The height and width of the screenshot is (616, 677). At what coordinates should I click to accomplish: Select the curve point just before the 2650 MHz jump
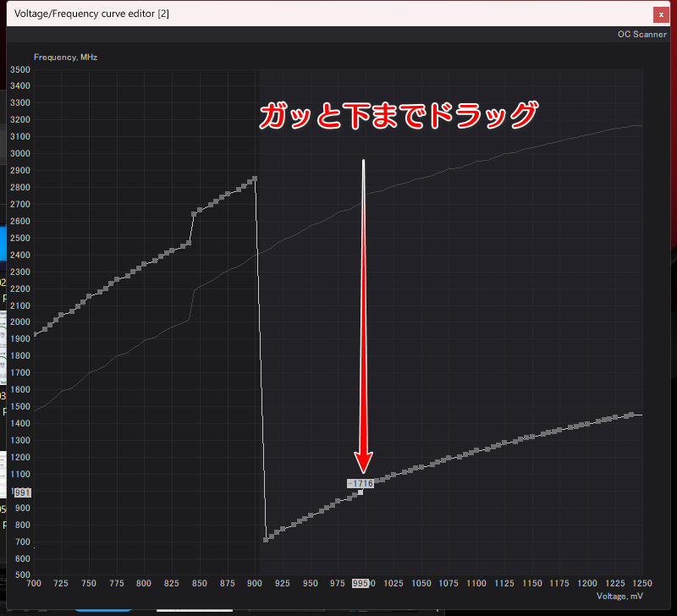188,244
